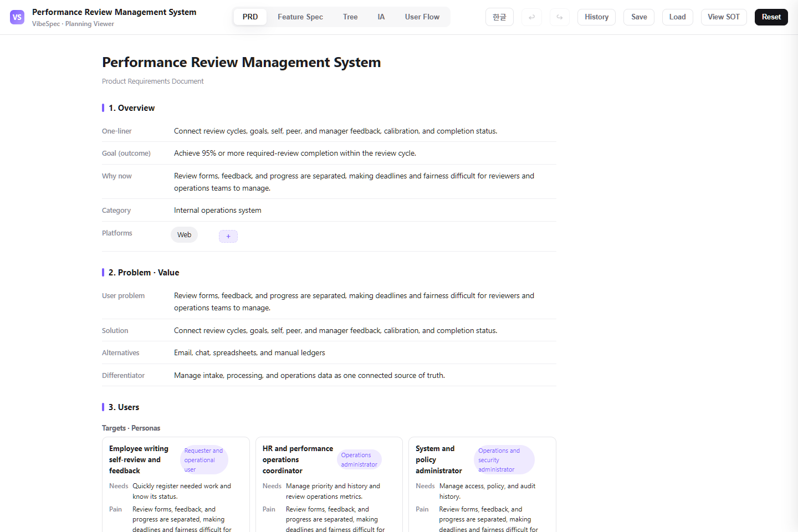
Task: Switch to the PRD tab
Action: coord(250,17)
